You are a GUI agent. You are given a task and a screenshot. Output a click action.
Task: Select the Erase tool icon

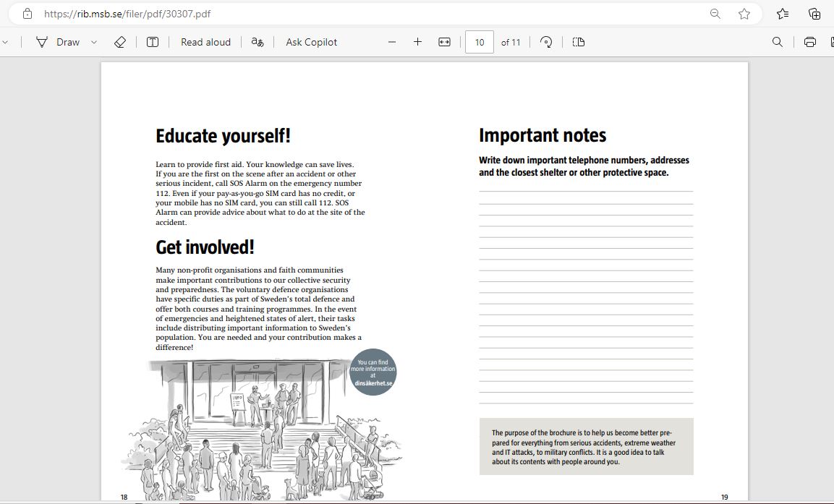click(x=120, y=42)
